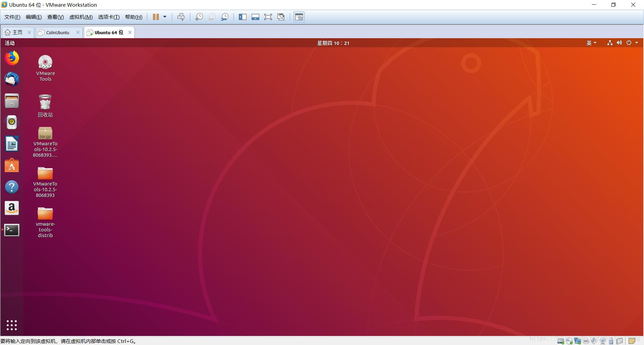
Task: Open LibreOffice Writer from the dock
Action: [x=12, y=144]
